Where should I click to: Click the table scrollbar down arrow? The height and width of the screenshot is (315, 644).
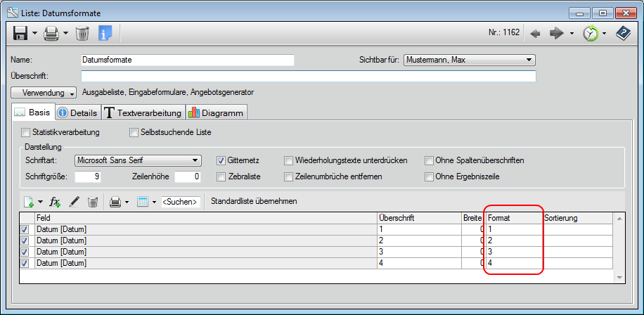619,278
